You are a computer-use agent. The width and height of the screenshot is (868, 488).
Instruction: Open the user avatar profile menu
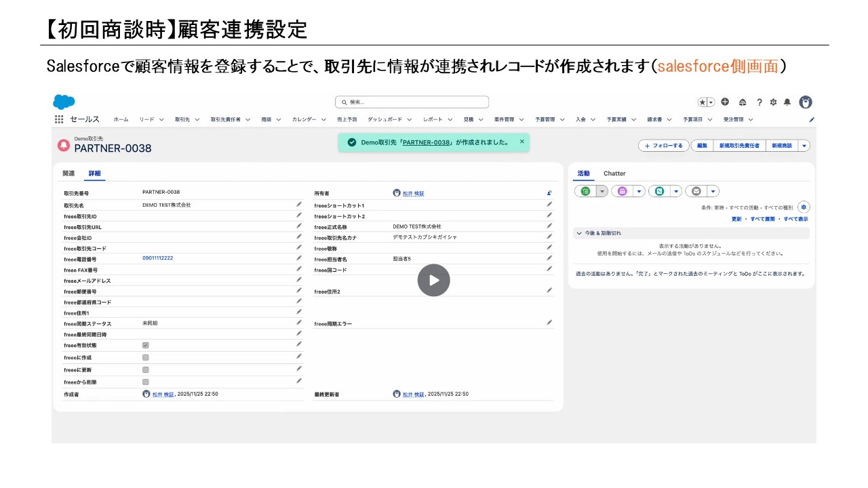coord(806,102)
